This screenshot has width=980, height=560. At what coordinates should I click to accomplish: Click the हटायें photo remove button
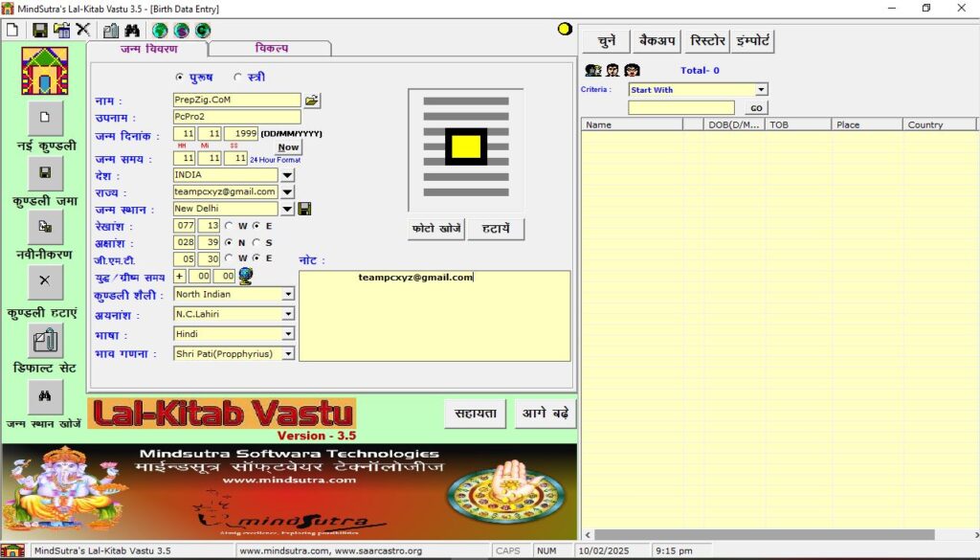pyautogui.click(x=496, y=229)
